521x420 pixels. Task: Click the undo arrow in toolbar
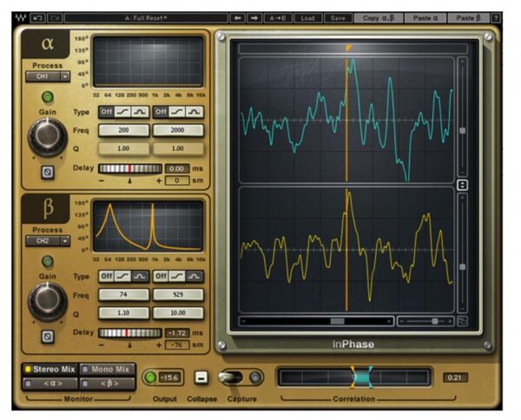coord(37,18)
